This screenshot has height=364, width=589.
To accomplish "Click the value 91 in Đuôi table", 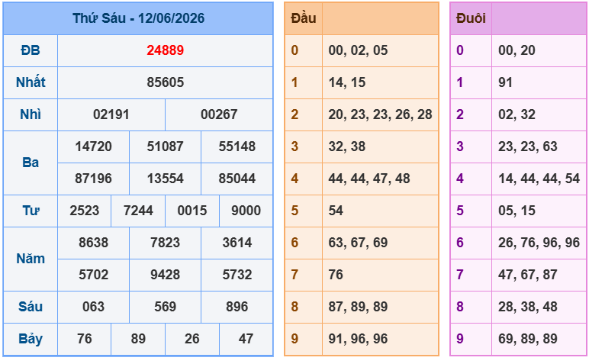I will click(505, 82).
